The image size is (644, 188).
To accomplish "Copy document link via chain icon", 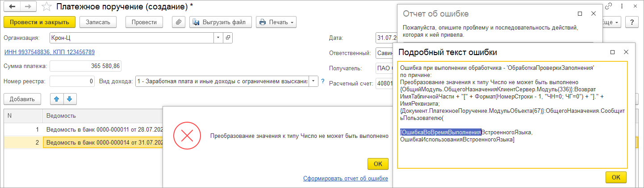I will tap(609, 6).
